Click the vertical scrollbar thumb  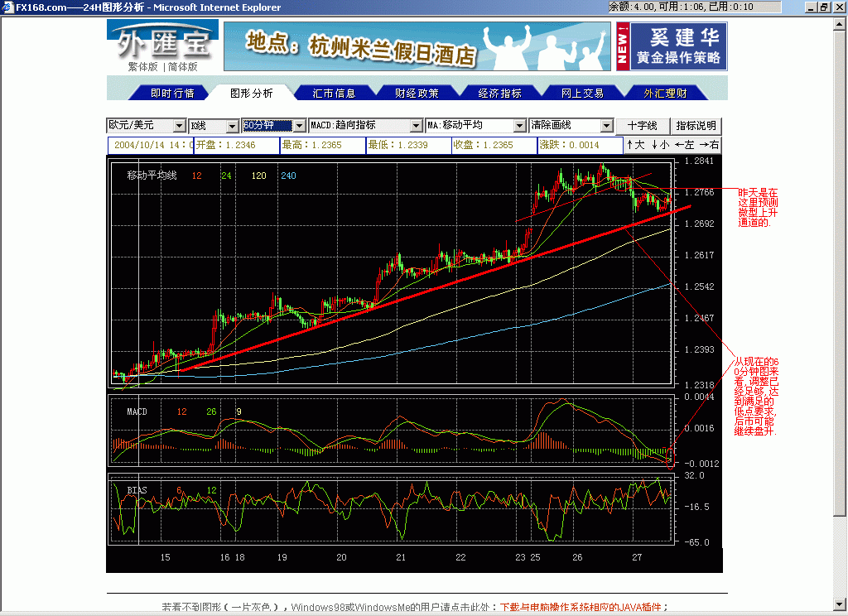tap(840, 272)
